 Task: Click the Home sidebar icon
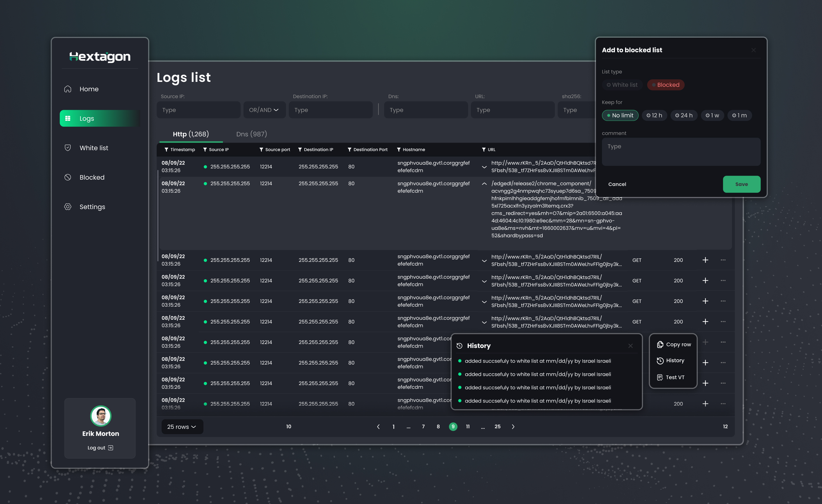coord(68,89)
